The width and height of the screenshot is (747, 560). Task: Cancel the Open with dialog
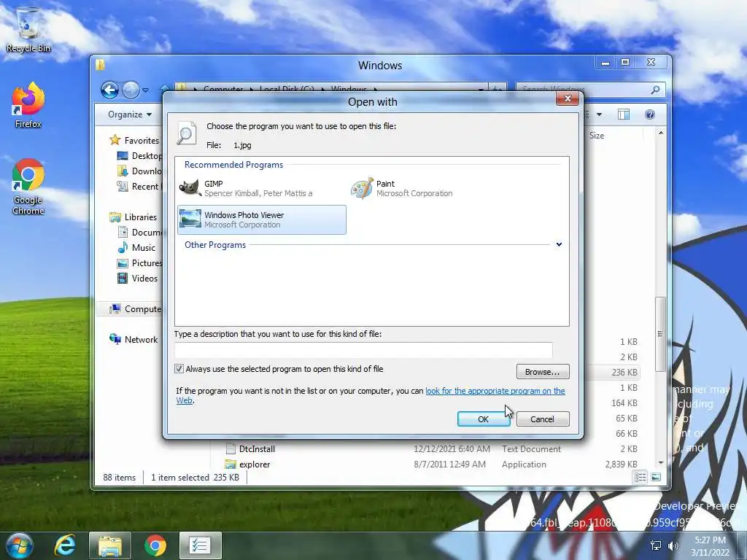(x=543, y=419)
